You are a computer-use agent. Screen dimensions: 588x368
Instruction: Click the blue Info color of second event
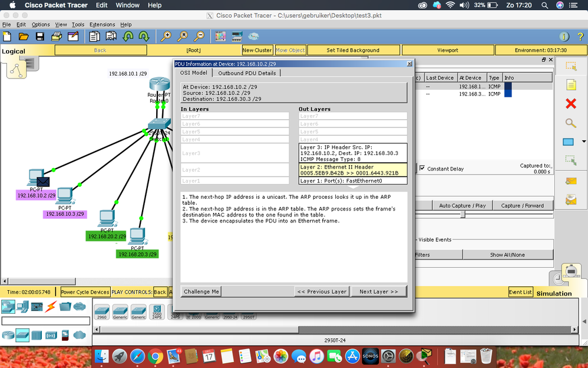tap(508, 94)
